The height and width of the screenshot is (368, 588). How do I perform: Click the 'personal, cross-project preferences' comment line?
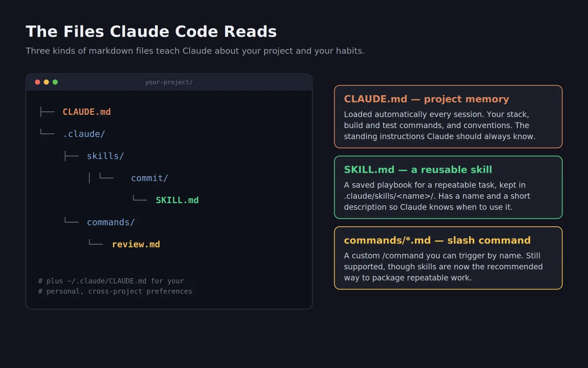coord(115,291)
